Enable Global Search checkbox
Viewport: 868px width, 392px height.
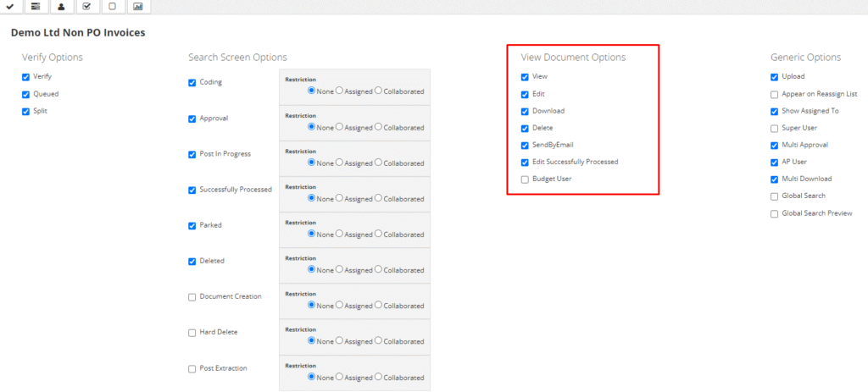click(774, 196)
